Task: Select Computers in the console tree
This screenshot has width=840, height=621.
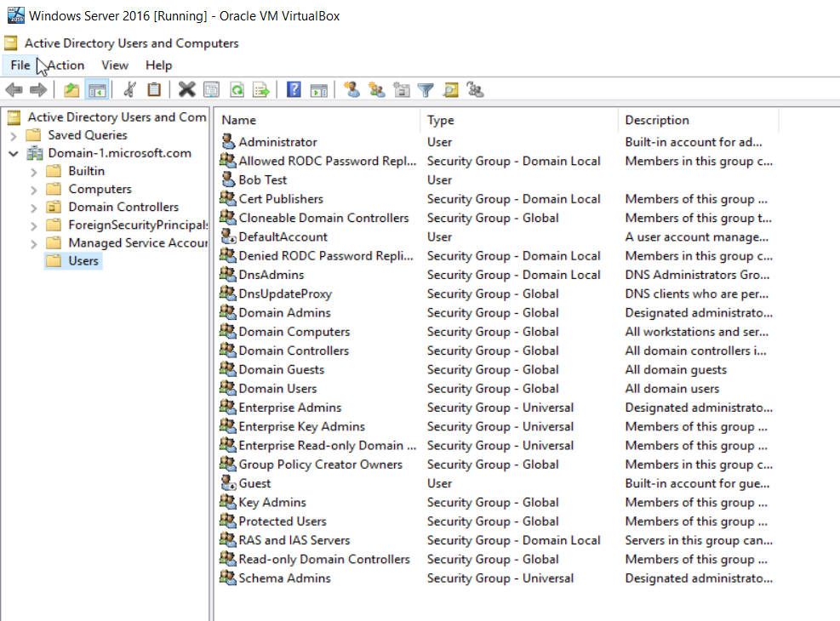Action: click(x=100, y=189)
